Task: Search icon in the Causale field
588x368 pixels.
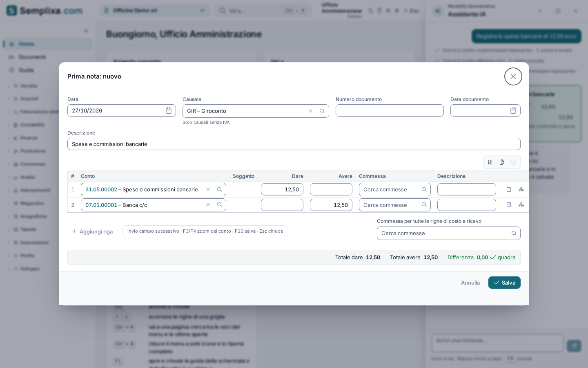Action: pos(322,111)
